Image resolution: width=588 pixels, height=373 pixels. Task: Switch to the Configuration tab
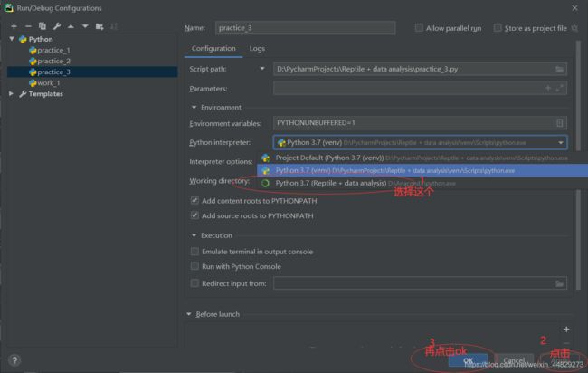pos(213,49)
